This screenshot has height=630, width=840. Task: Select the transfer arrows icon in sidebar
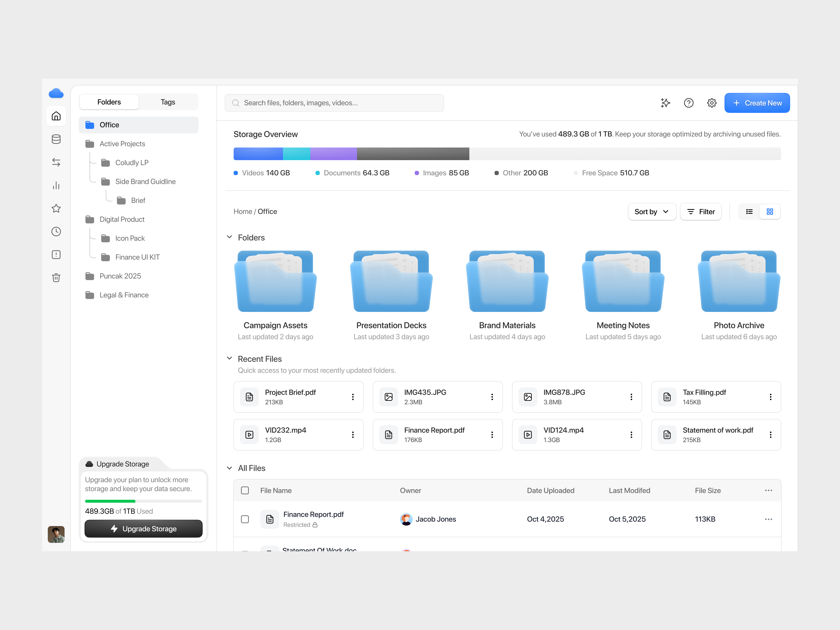[56, 162]
